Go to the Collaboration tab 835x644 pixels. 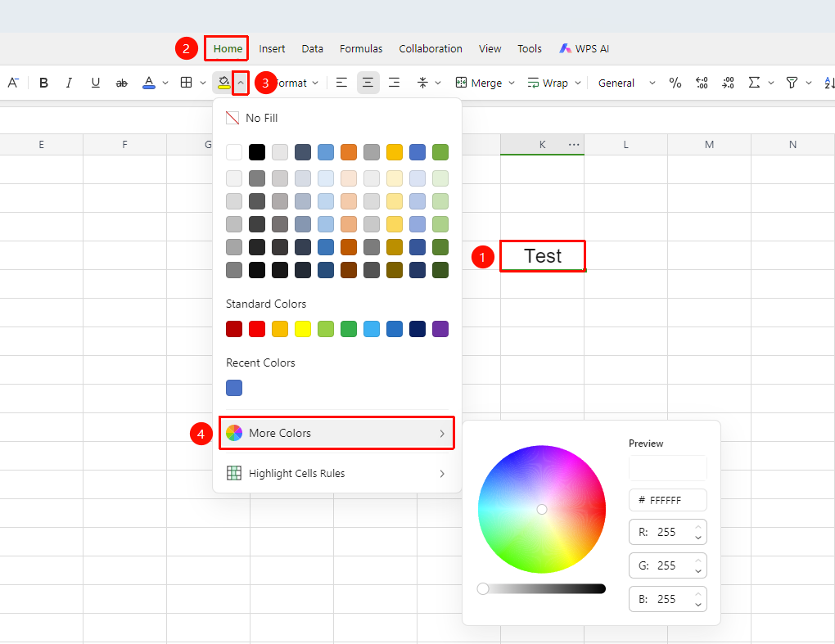point(431,48)
